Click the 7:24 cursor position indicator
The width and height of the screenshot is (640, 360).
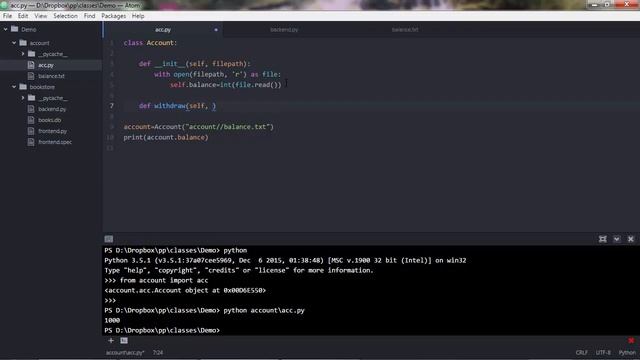pyautogui.click(x=158, y=353)
